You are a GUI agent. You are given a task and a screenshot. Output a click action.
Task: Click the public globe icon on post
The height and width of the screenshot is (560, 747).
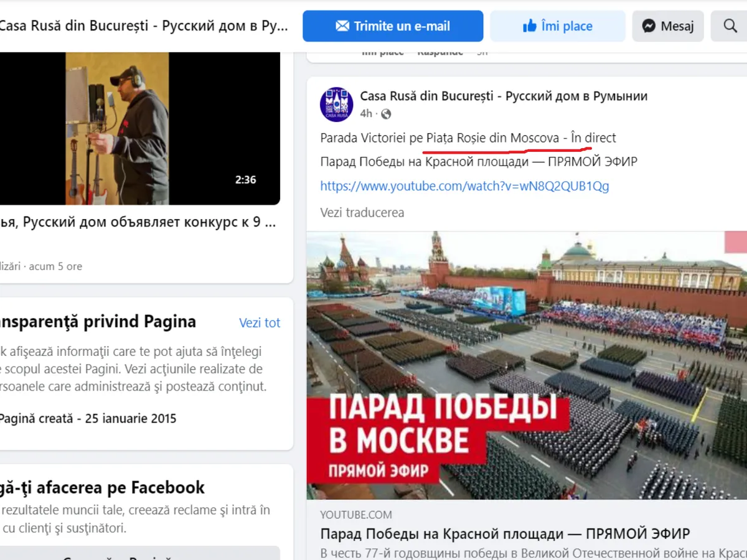click(386, 114)
